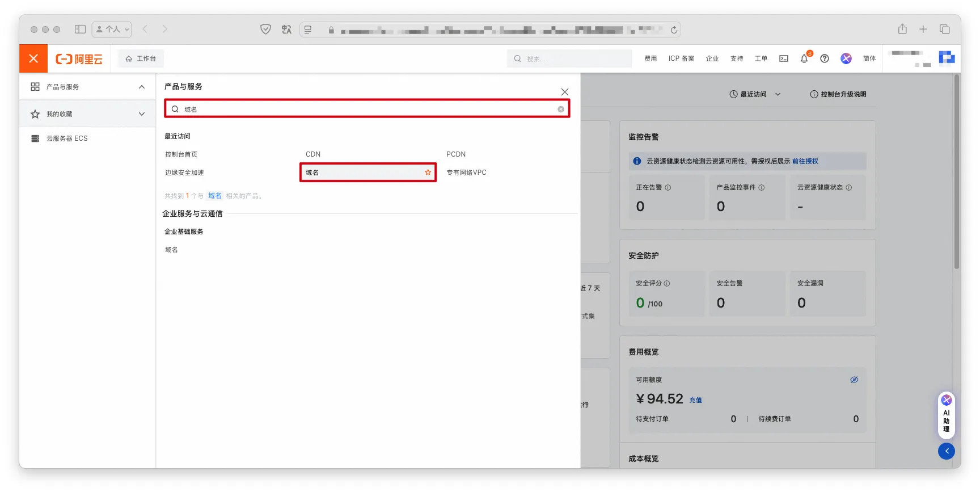Expand the 我的收藏 section

[142, 114]
